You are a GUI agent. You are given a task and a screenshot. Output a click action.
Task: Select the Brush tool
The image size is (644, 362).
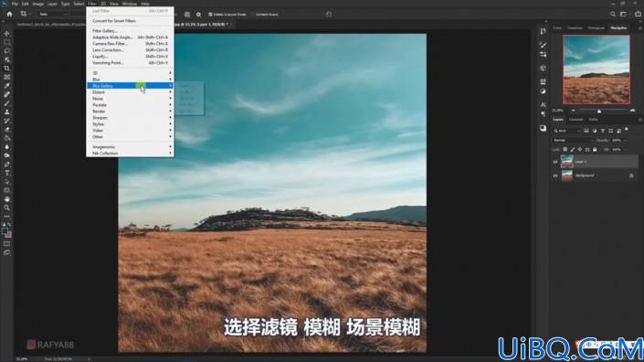[6, 103]
